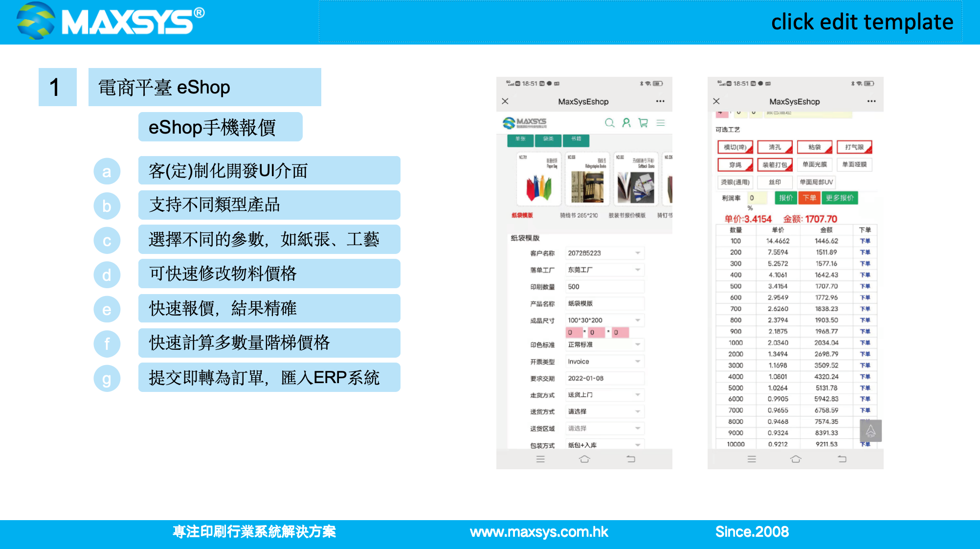Click the 'click edit template' title placeholder
This screenshot has height=549, width=980.
tap(641, 22)
